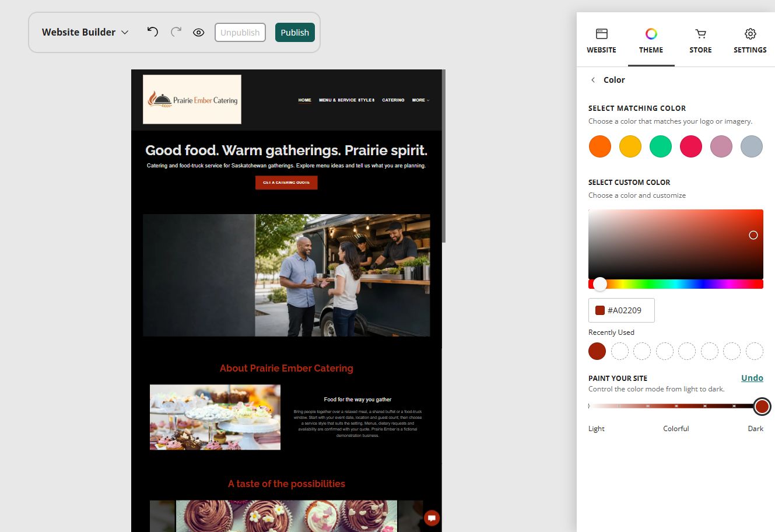Select the yellow matching color

point(630,146)
